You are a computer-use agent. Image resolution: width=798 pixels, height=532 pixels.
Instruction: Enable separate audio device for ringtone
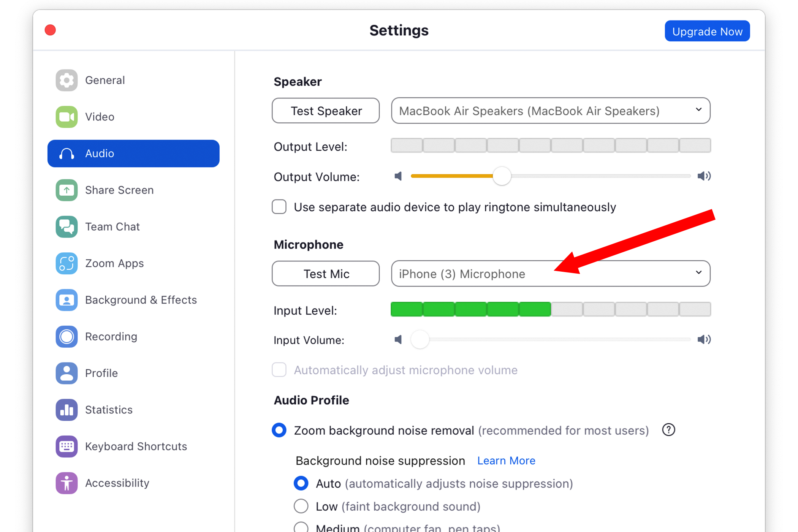tap(279, 207)
